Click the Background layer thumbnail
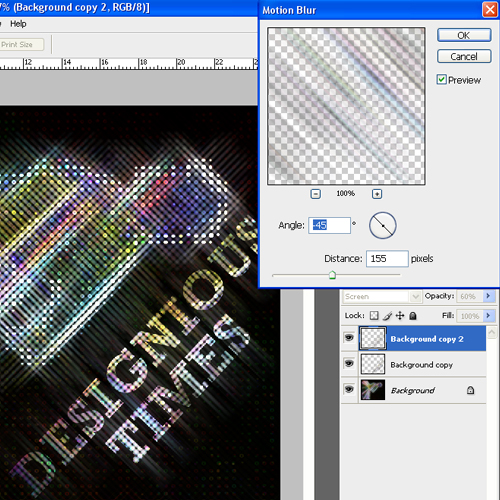500x500 pixels. pyautogui.click(x=373, y=390)
